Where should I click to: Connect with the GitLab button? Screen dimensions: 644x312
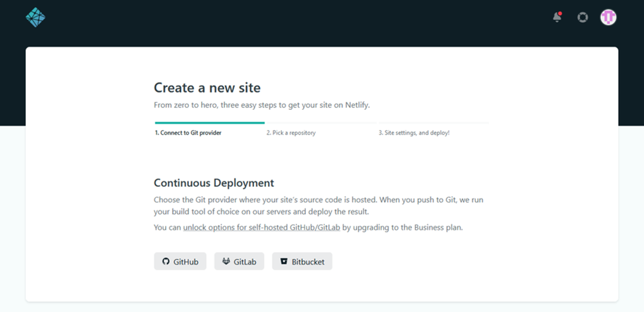pyautogui.click(x=239, y=261)
